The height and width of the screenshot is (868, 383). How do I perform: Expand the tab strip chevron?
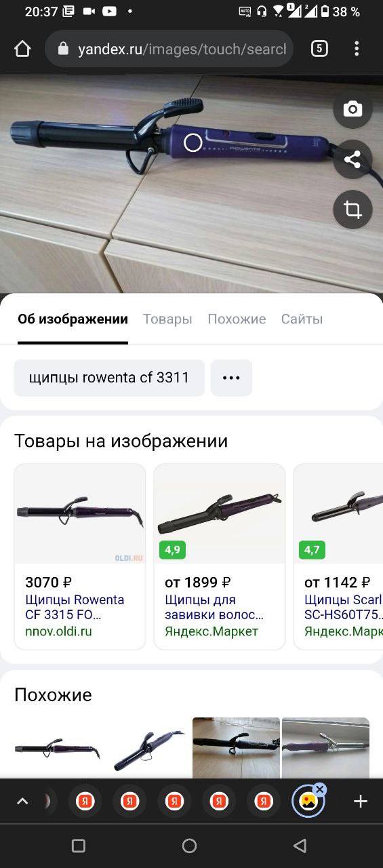pos(22,802)
